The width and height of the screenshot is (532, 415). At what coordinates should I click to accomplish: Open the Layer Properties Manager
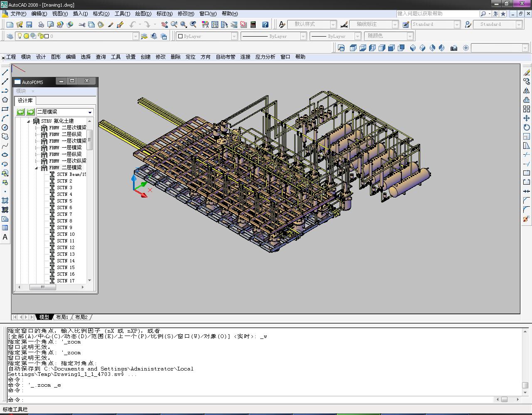pos(10,36)
